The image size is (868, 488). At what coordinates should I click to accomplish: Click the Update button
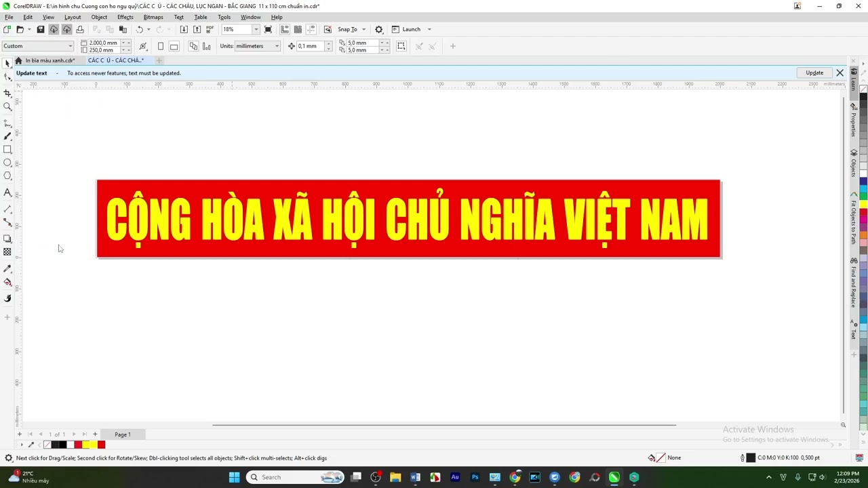tap(814, 73)
